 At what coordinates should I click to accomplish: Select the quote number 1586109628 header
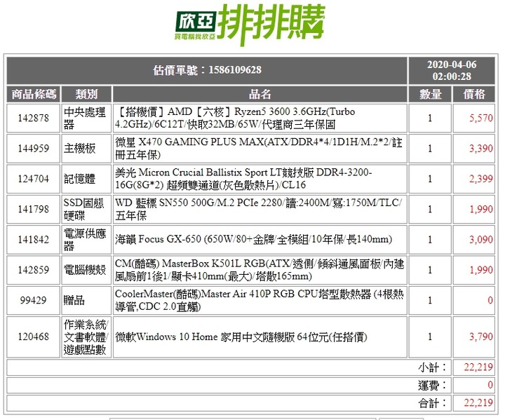tap(207, 71)
